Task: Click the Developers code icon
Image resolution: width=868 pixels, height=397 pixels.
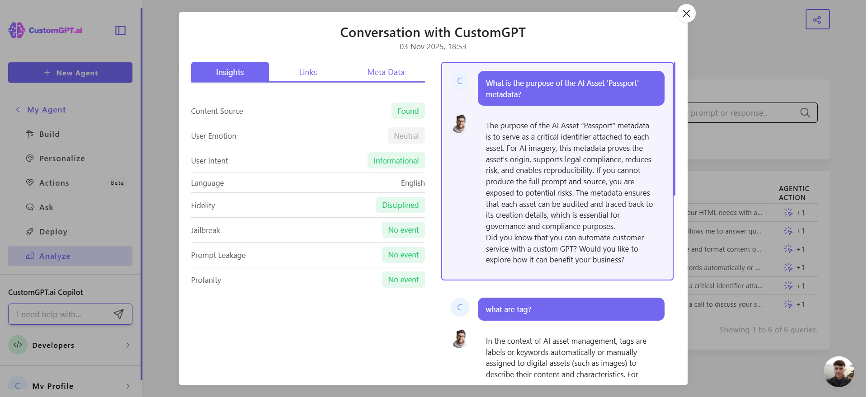Action: [x=18, y=345]
